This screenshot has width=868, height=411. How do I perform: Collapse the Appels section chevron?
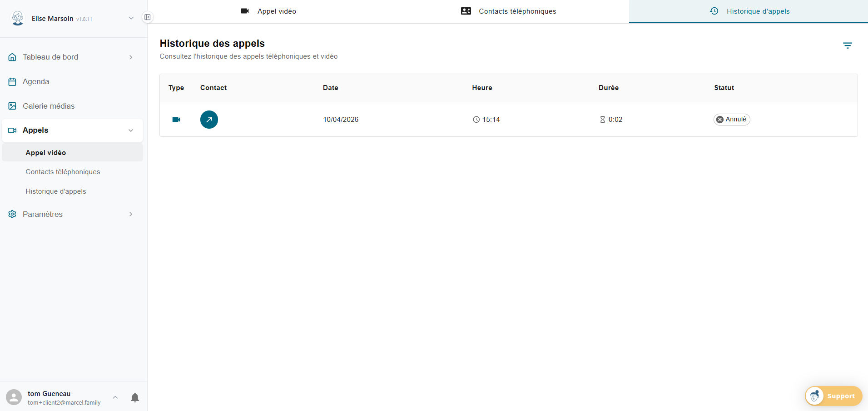point(131,130)
